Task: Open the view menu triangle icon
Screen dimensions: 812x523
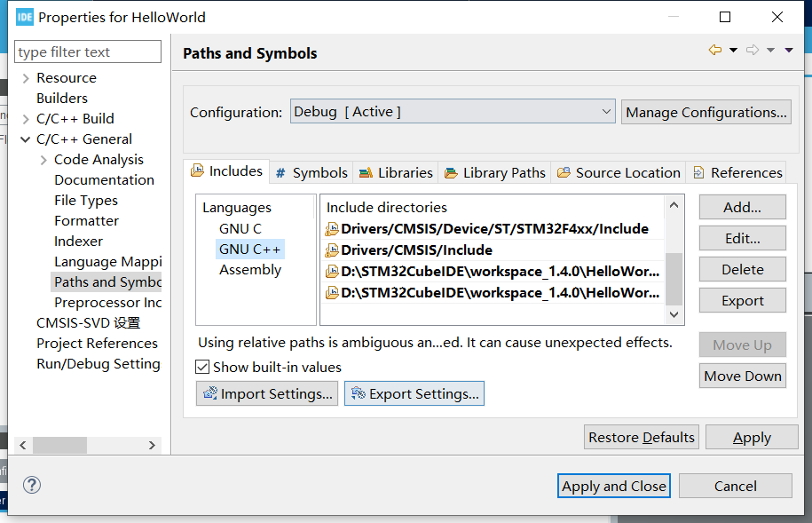Action: 789,51
